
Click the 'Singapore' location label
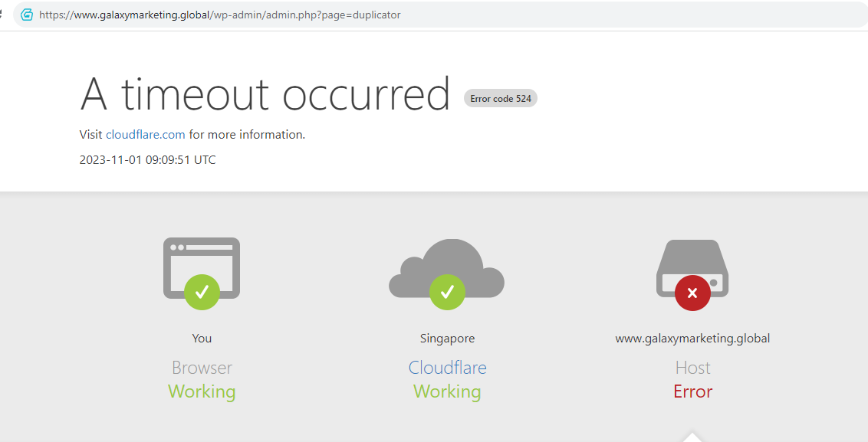point(447,339)
